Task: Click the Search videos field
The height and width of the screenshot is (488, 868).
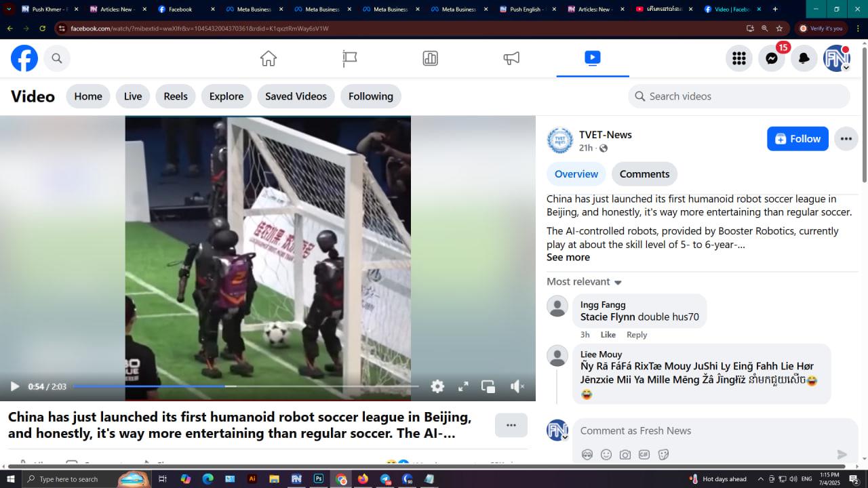Action: point(739,96)
